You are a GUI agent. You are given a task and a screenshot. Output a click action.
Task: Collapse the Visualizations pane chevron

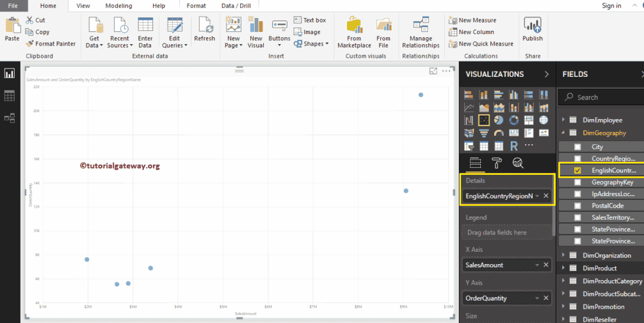point(547,74)
